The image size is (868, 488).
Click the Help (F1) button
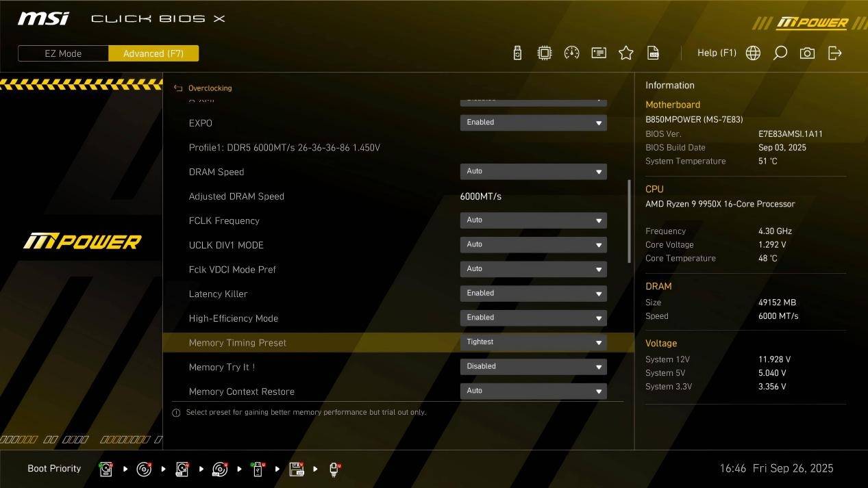(x=716, y=53)
